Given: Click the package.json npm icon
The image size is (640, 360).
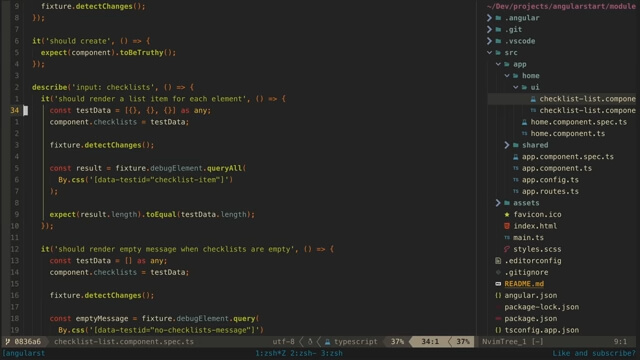Looking at the screenshot, I should click(498, 318).
